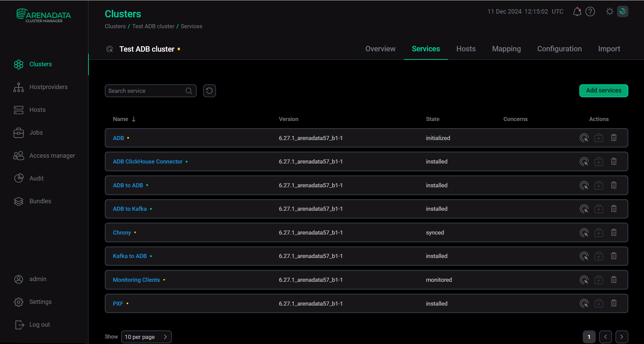644x344 pixels.
Task: Click Test ADB cluster breadcrumb link
Action: (x=153, y=26)
